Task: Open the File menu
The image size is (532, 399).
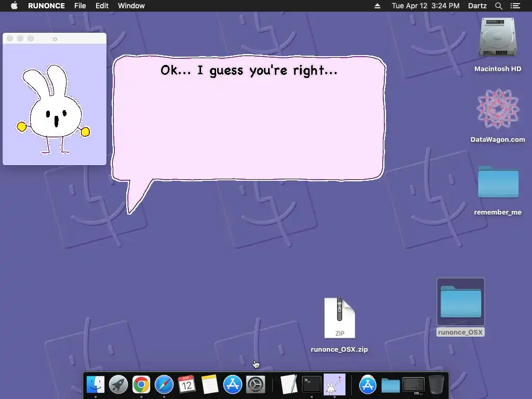Action: tap(80, 6)
